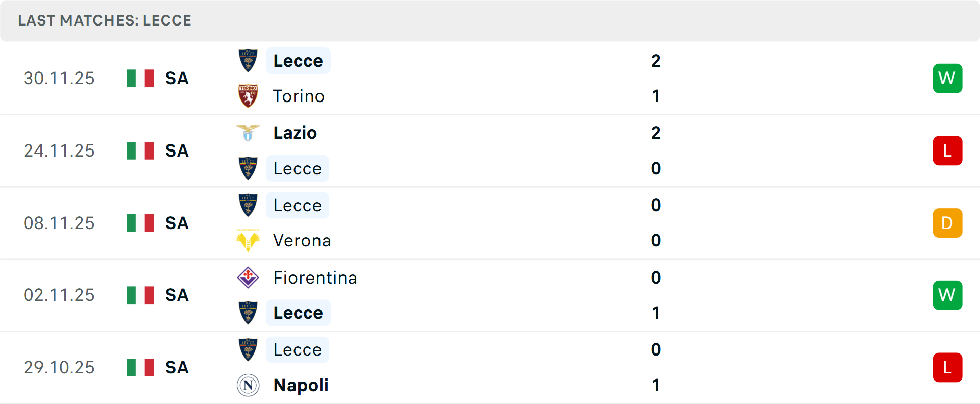
Task: Select the Italian flag beside 29.10.25
Action: pyautogui.click(x=140, y=367)
